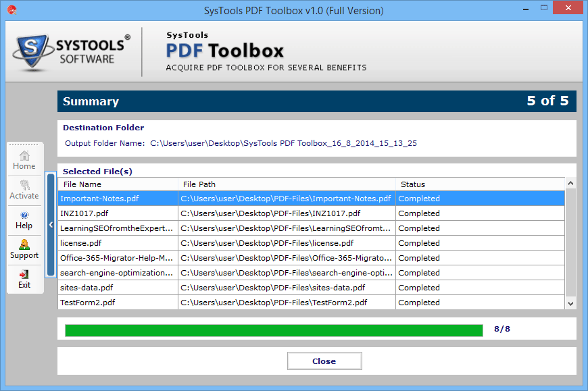588x391 pixels.
Task: Click Completed status of license.pdf
Action: click(x=419, y=243)
